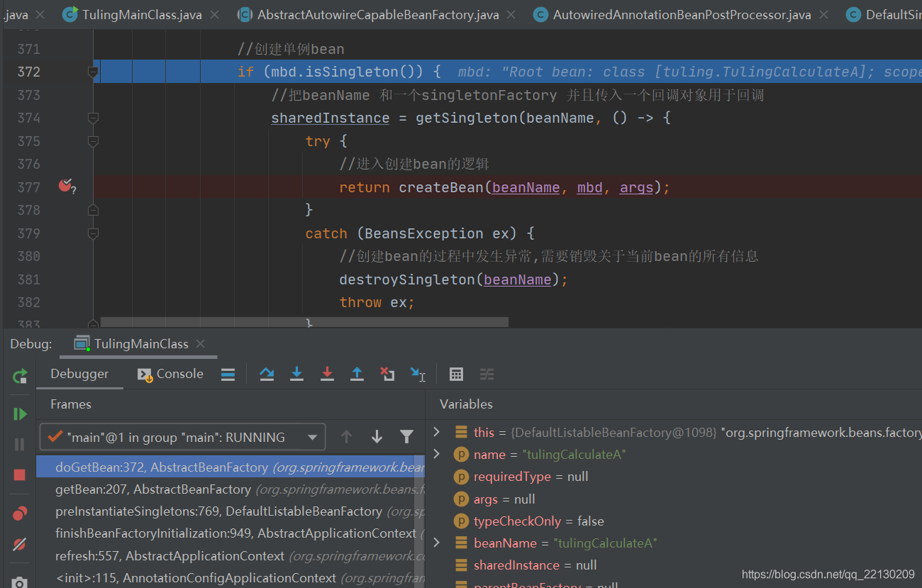Resume program execution
The image size is (922, 588).
(20, 414)
